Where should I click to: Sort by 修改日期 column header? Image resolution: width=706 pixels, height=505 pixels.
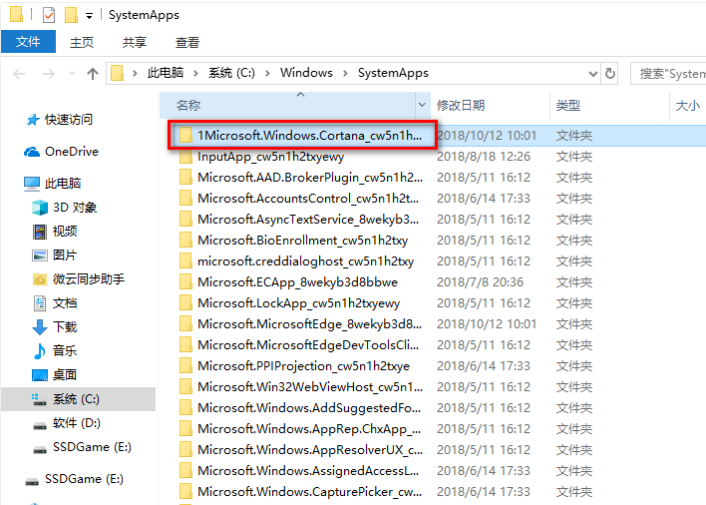[490, 105]
